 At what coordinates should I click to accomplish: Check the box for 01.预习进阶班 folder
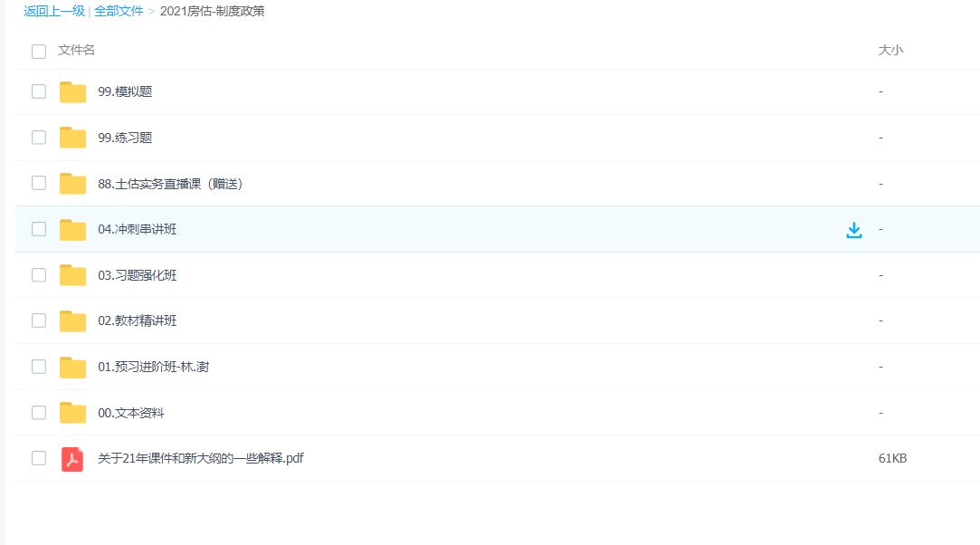pos(39,367)
